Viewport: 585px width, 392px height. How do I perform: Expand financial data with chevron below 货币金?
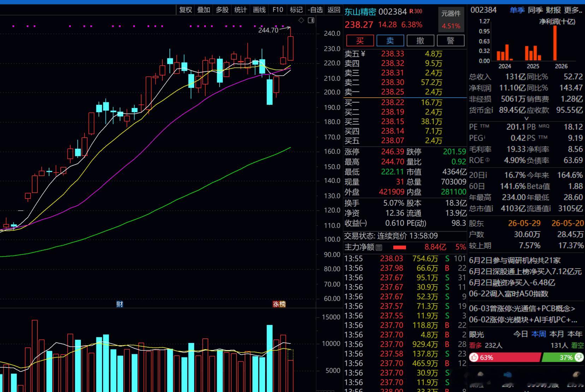click(x=526, y=119)
